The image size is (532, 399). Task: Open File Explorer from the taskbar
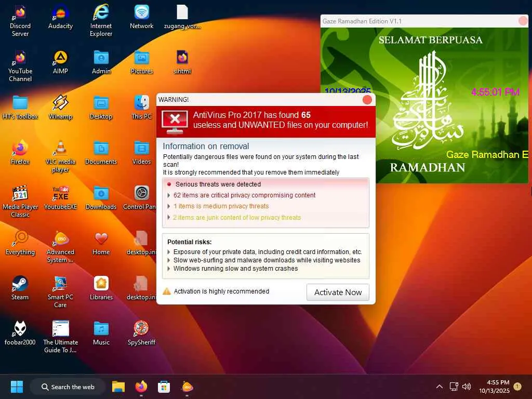pyautogui.click(x=118, y=387)
